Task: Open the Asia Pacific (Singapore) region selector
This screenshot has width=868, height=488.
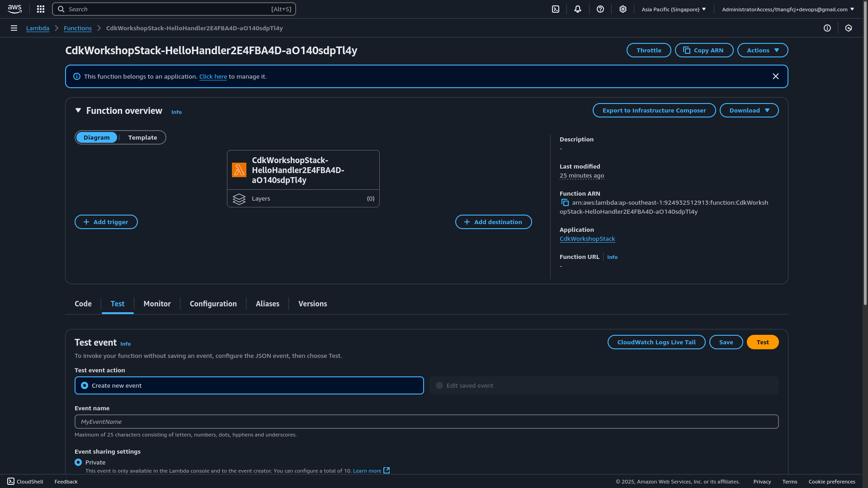Action: tap(674, 9)
